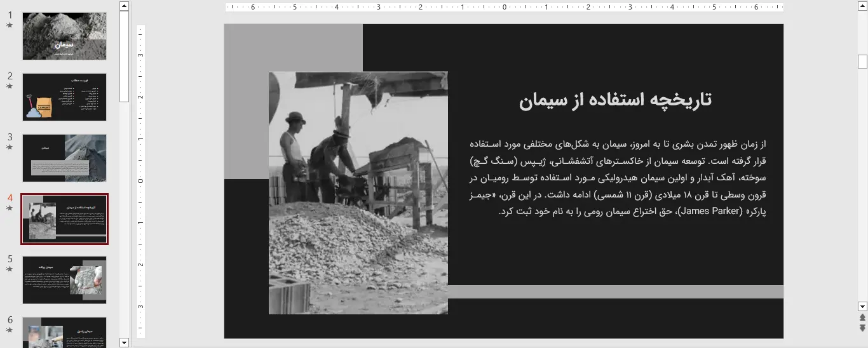Select slide 1 thumbnail titled سیمان

[64, 36]
